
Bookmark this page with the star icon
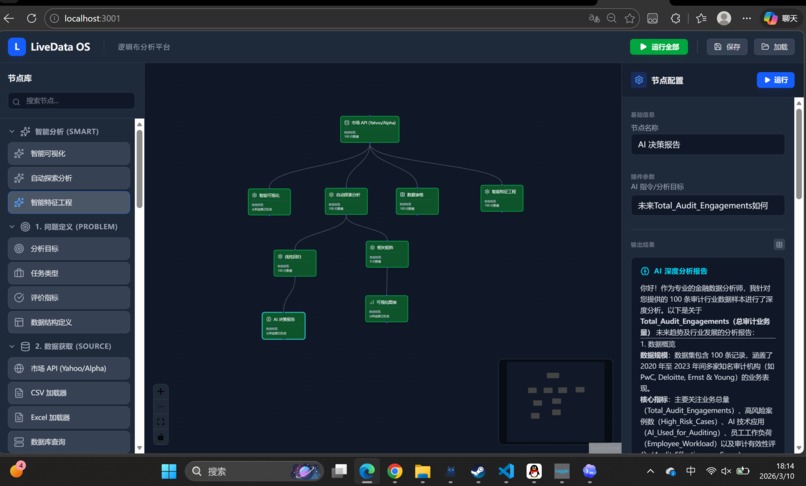(630, 19)
